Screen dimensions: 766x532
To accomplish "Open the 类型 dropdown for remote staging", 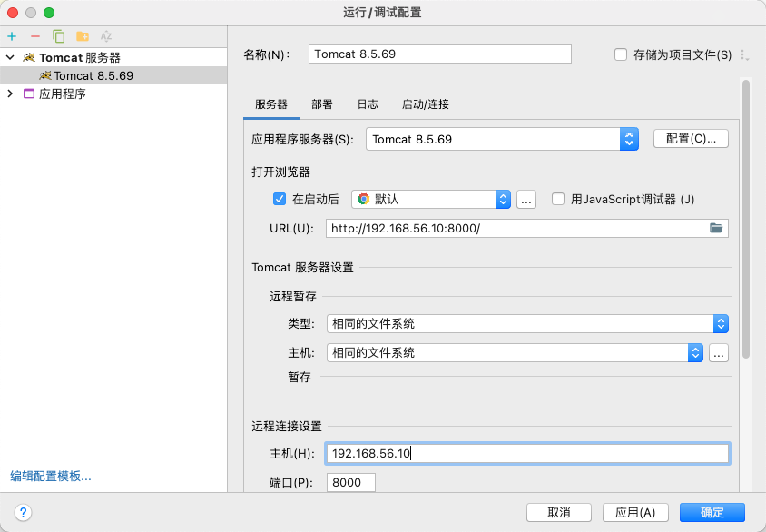I will (527, 323).
